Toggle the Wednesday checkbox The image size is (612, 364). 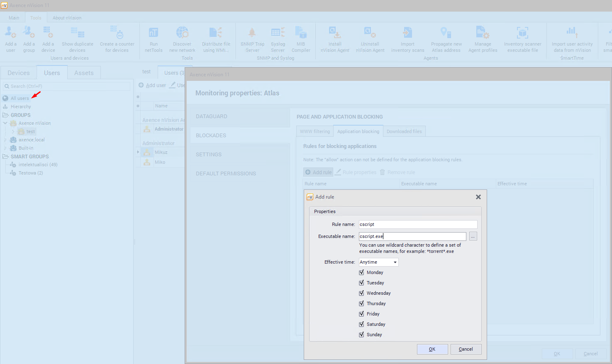click(x=361, y=293)
